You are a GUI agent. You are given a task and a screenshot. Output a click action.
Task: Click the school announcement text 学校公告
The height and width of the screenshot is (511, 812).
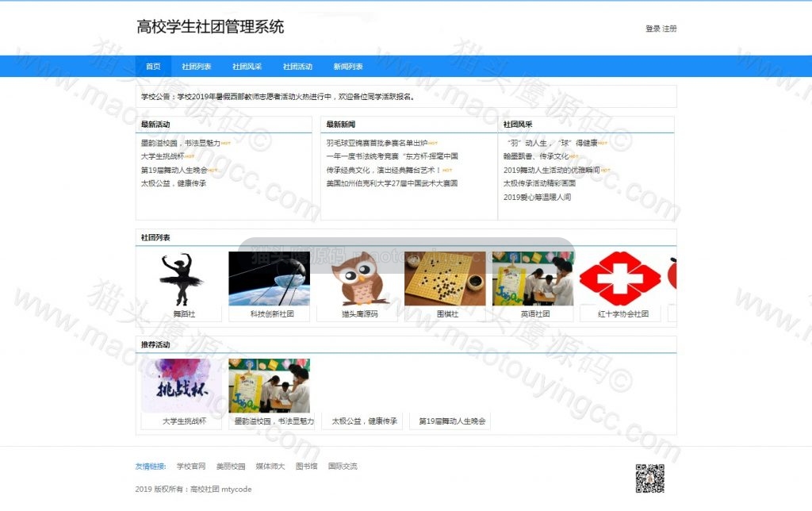tap(278, 97)
